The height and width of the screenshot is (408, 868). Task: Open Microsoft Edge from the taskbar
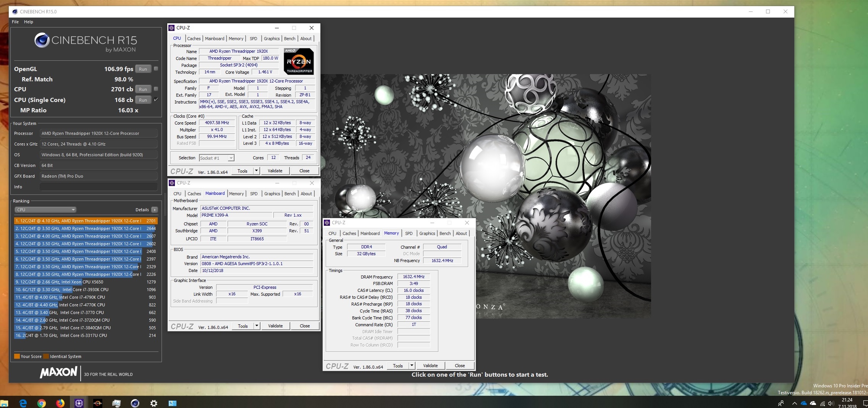[23, 403]
